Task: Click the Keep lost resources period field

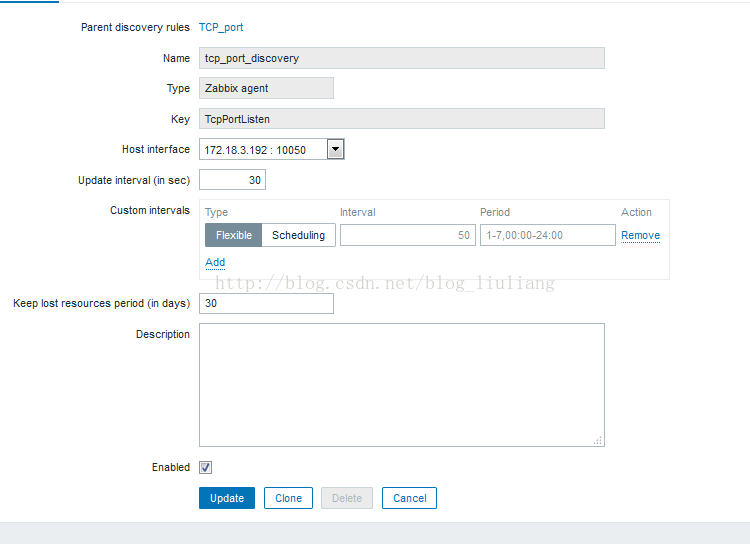Action: tap(266, 303)
